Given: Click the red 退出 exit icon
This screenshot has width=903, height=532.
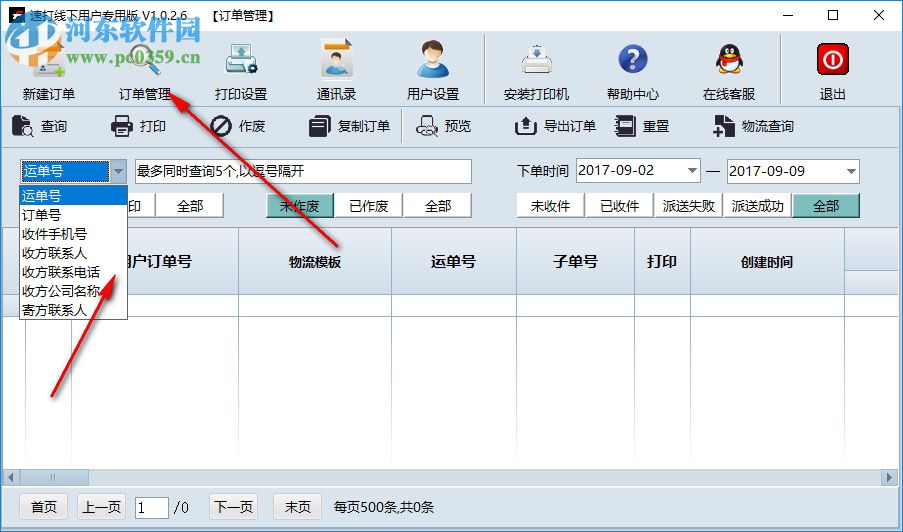Looking at the screenshot, I should coord(833,59).
